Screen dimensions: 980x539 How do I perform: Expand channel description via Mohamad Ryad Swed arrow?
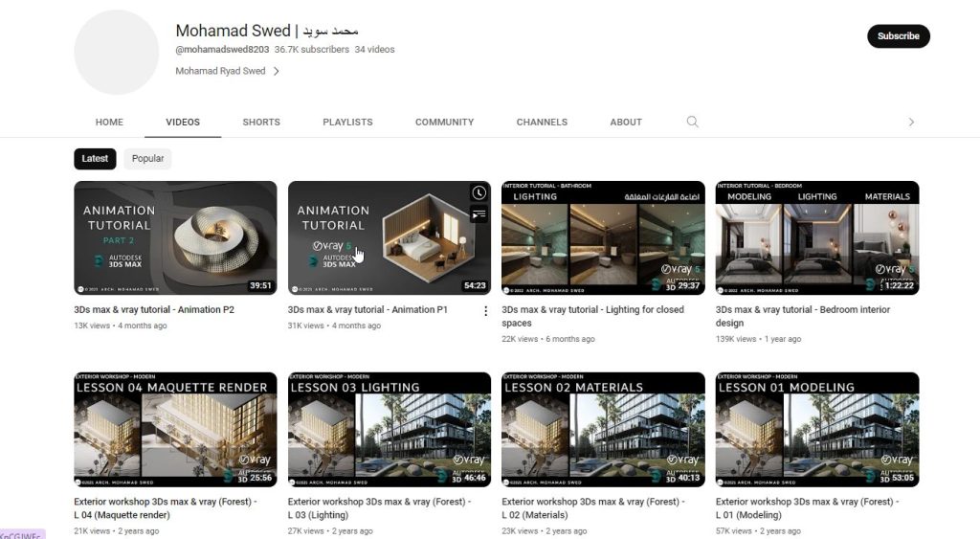tap(277, 71)
